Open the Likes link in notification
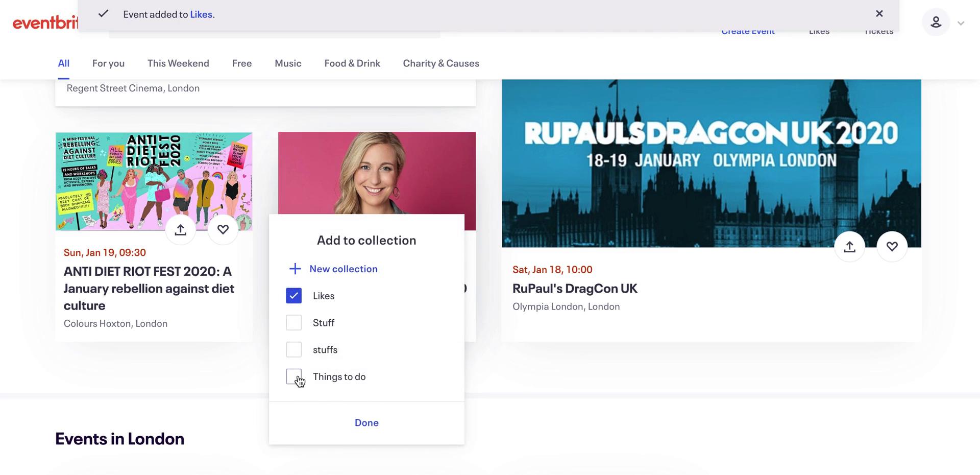The height and width of the screenshot is (475, 980). point(201,14)
